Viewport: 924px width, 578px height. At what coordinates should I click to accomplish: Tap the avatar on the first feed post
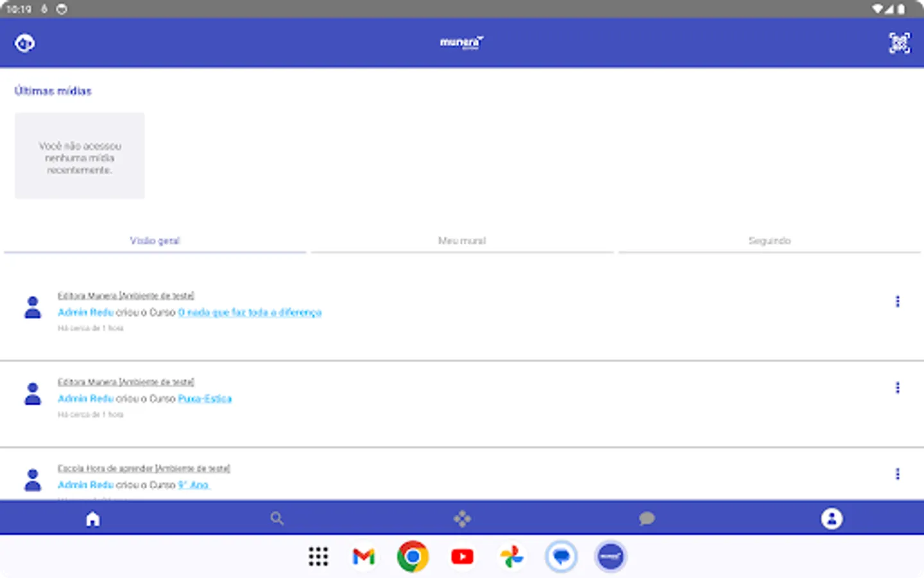pyautogui.click(x=33, y=307)
